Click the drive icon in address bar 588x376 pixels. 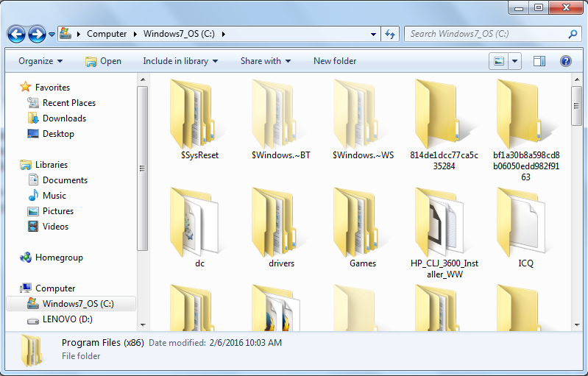pyautogui.click(x=65, y=34)
